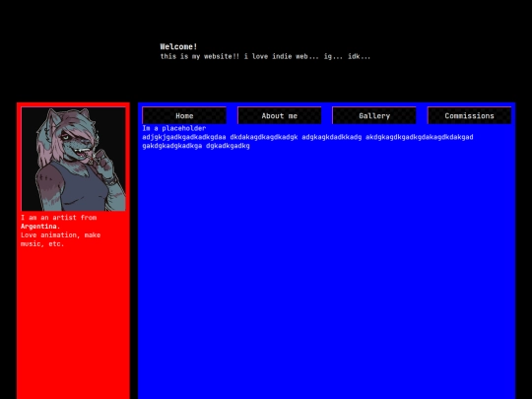532x399 pixels.
Task: Go to the About me page
Action: 279,115
